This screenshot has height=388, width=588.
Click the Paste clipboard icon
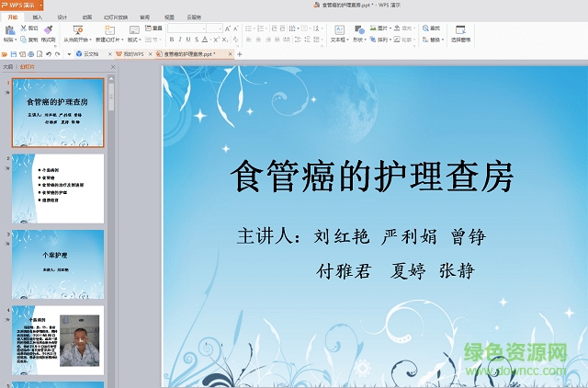point(10,30)
